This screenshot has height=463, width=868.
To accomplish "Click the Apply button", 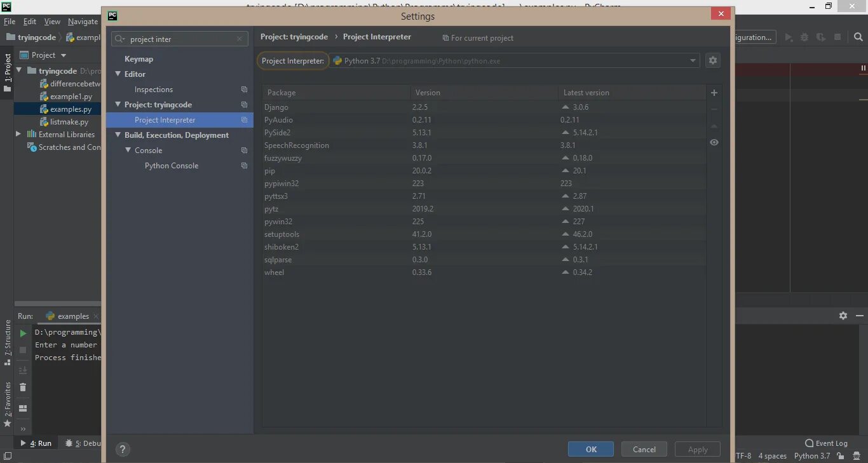I will [697, 449].
